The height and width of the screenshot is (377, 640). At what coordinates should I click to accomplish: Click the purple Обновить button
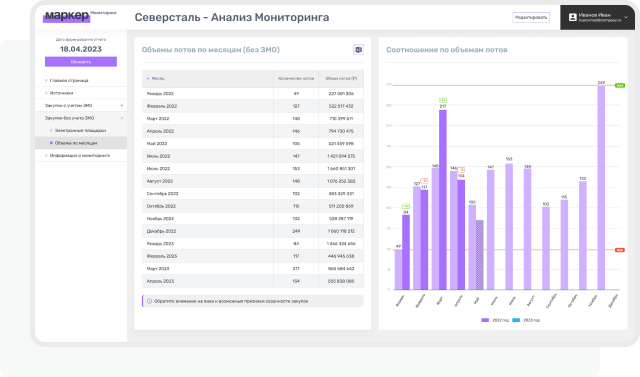[81, 62]
